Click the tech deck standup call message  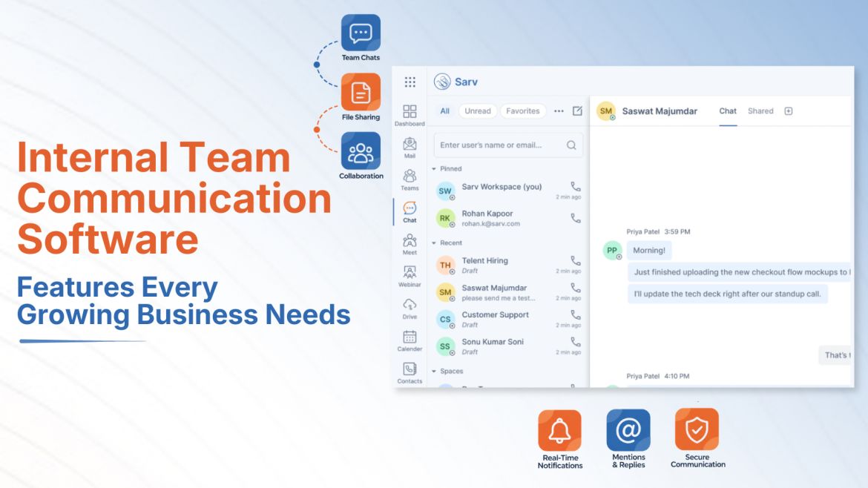(x=727, y=294)
